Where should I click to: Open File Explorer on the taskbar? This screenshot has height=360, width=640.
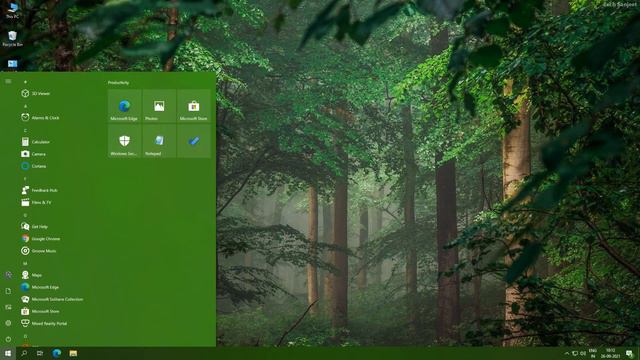(73, 353)
